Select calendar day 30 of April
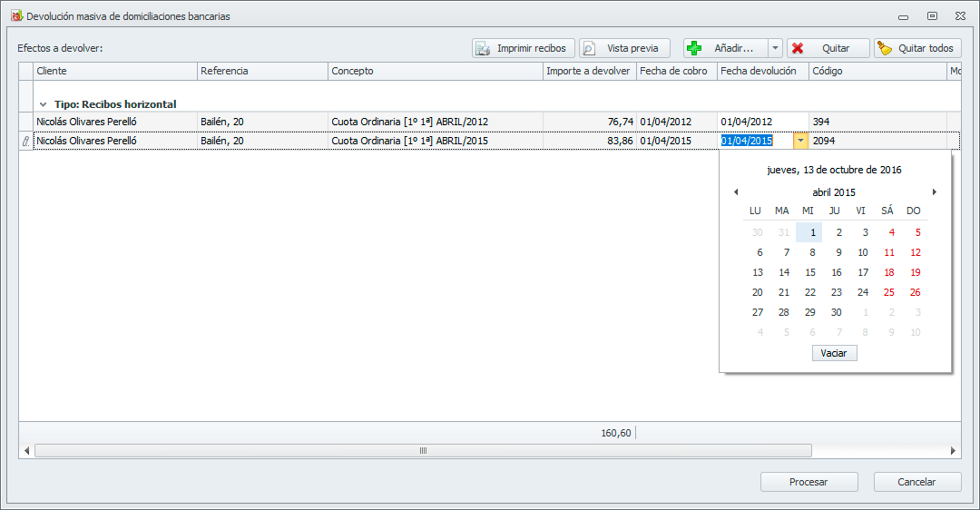This screenshot has width=980, height=510. [837, 312]
